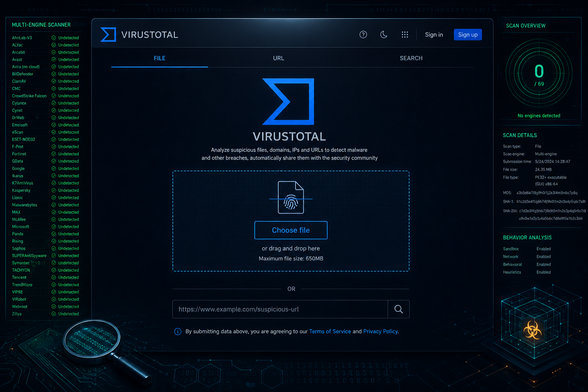Click the check icon beside BitDefender

point(54,74)
